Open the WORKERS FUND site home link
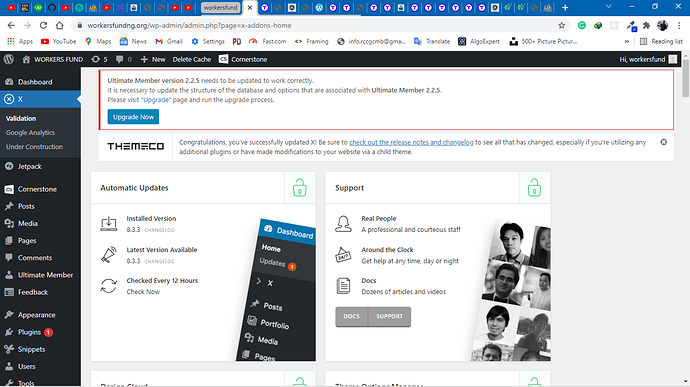 pyautogui.click(x=52, y=59)
